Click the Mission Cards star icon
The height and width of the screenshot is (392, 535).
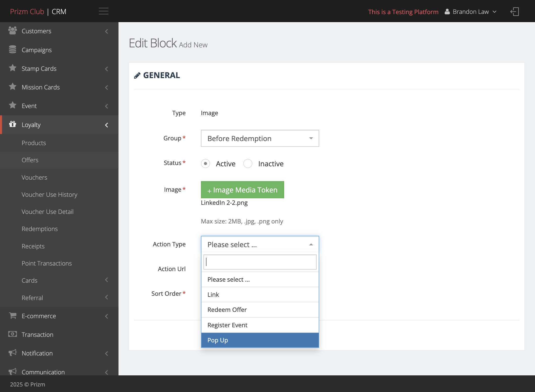pos(12,87)
